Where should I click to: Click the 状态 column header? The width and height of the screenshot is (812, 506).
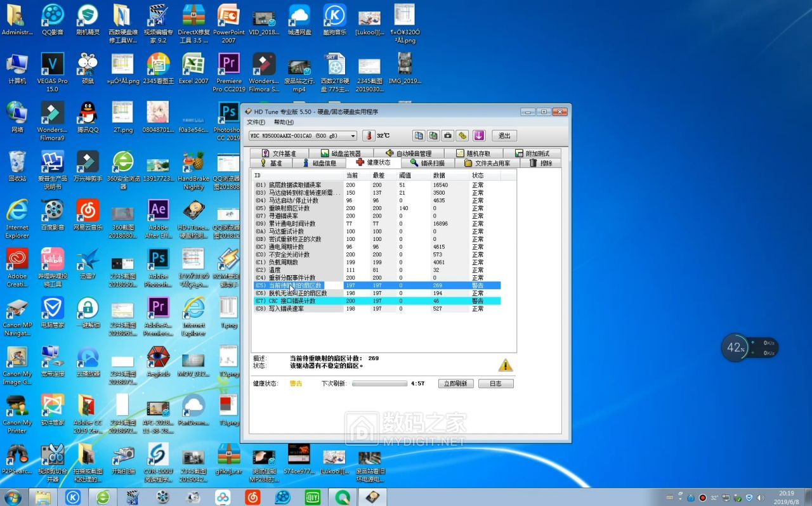pyautogui.click(x=485, y=176)
